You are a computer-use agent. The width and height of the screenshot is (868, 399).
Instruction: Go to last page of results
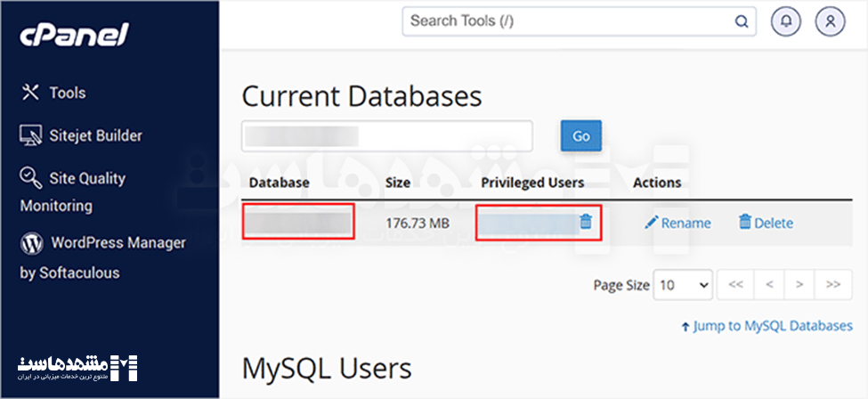[832, 285]
